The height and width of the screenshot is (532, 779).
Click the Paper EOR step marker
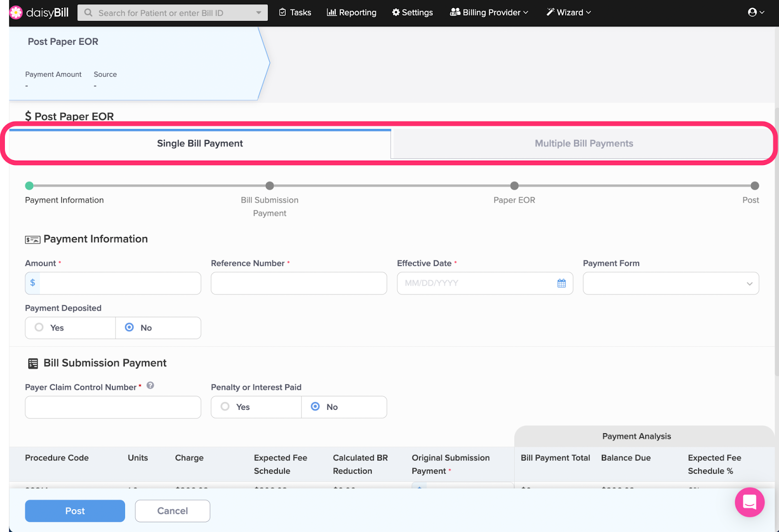coord(514,185)
